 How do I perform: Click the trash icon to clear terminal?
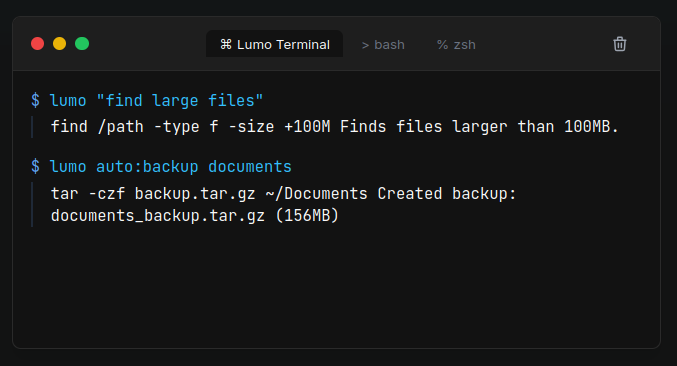pos(620,44)
